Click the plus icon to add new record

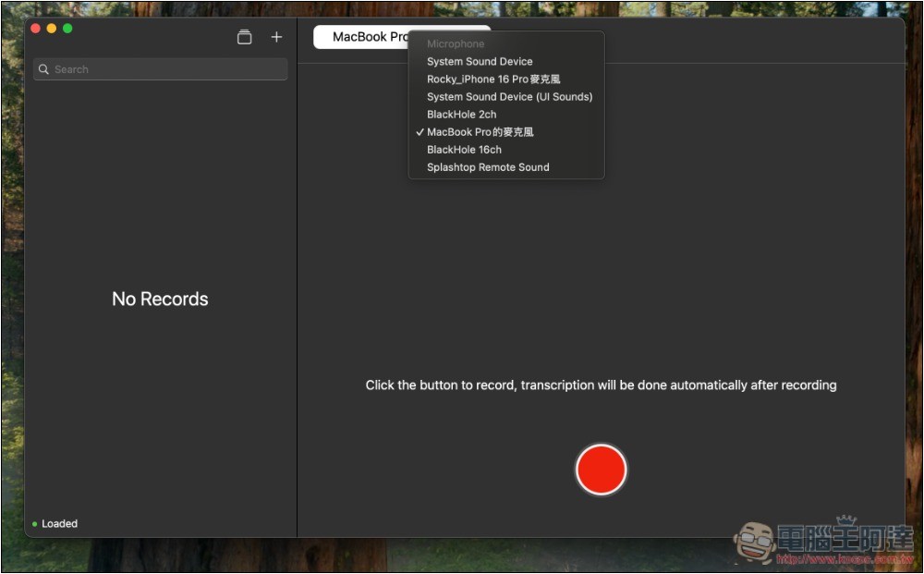pos(276,37)
